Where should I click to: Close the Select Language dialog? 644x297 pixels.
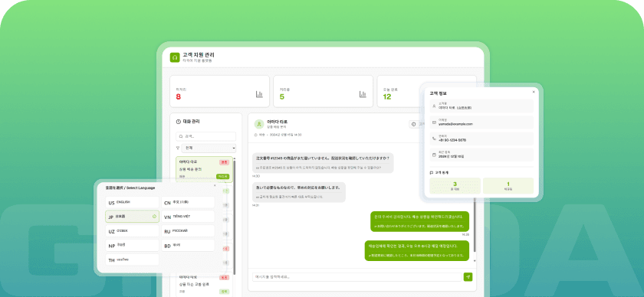pos(215,185)
